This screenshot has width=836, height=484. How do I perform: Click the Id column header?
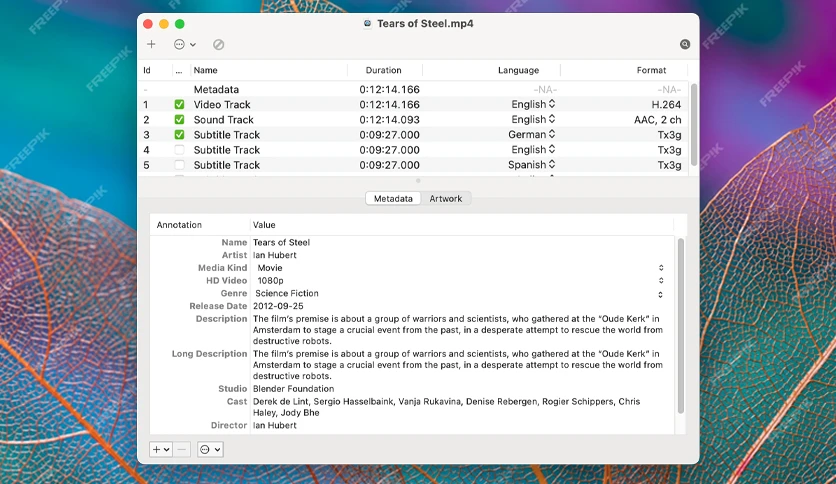(147, 70)
